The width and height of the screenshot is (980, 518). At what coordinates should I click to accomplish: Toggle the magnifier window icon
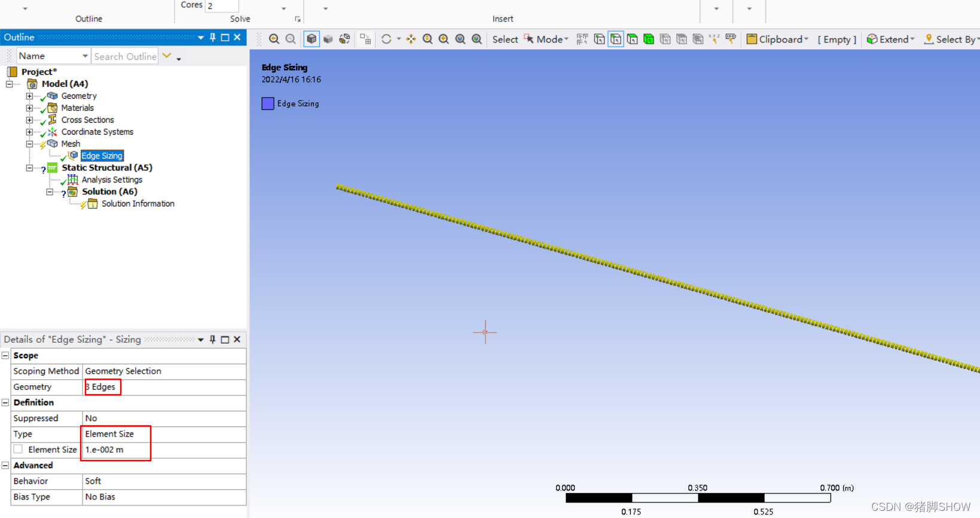477,39
